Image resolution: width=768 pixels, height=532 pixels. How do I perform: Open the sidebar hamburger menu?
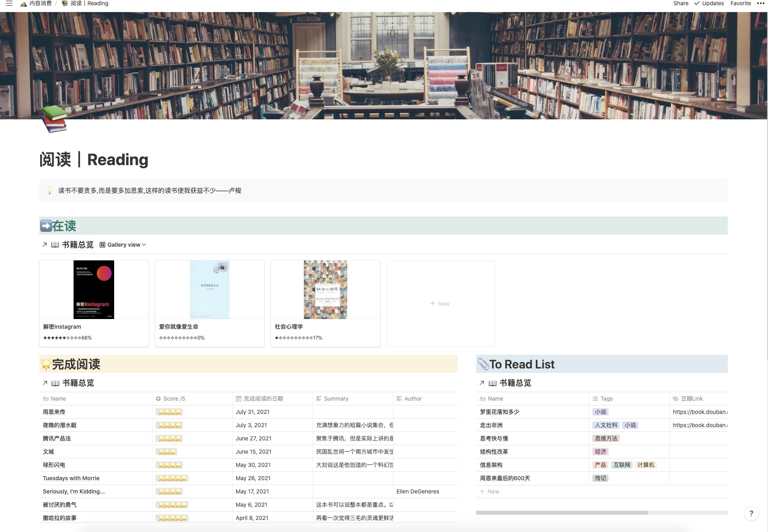tap(9, 4)
